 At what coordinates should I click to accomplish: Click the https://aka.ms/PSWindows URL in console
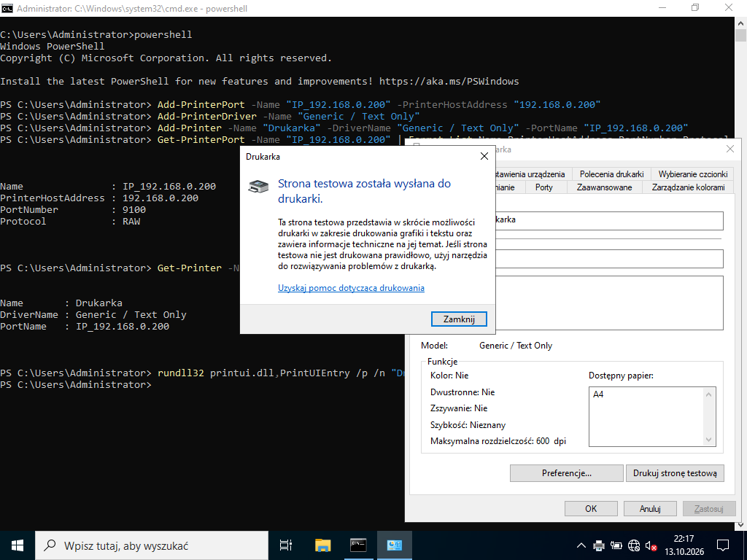(x=449, y=82)
